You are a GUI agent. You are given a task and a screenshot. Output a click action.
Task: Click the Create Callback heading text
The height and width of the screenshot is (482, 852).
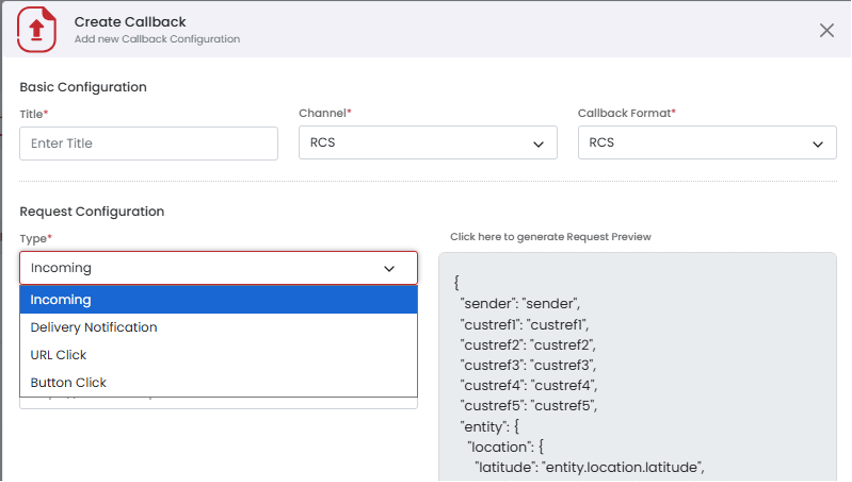pos(130,22)
